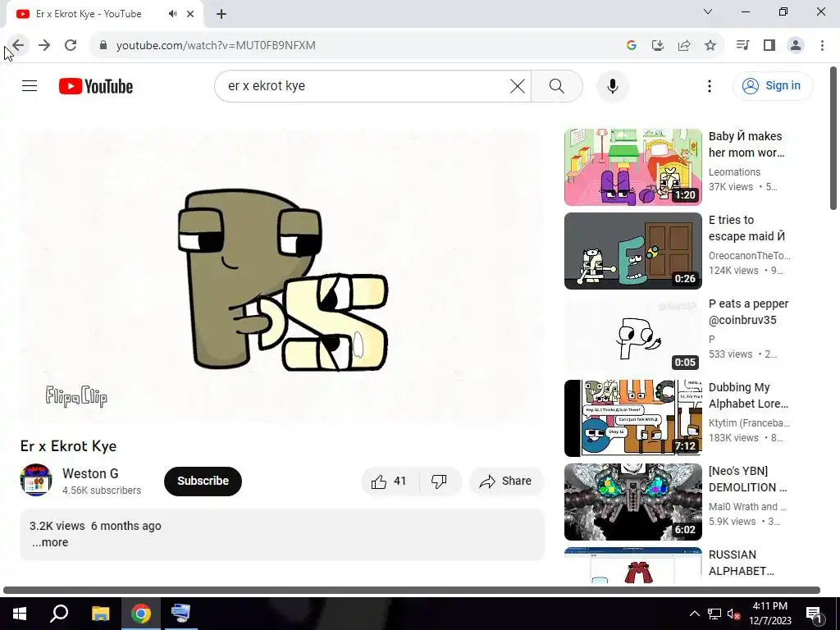Like the video

tap(390, 481)
